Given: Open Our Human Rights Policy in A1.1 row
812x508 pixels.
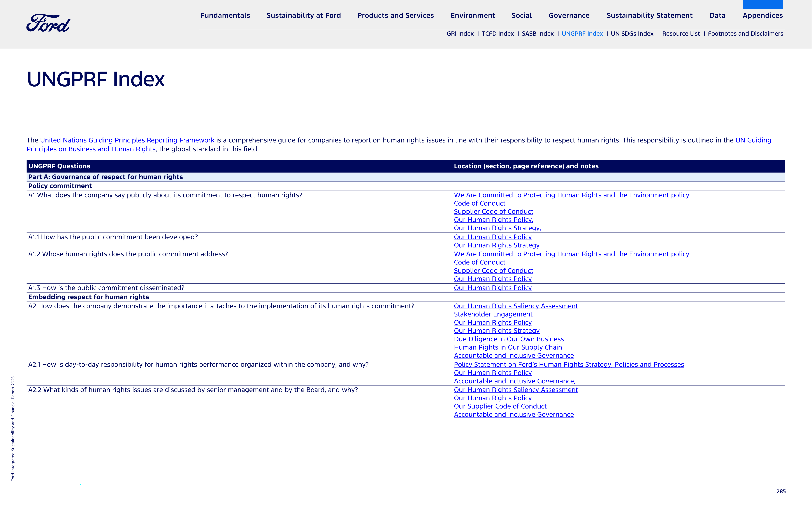Looking at the screenshot, I should point(492,237).
